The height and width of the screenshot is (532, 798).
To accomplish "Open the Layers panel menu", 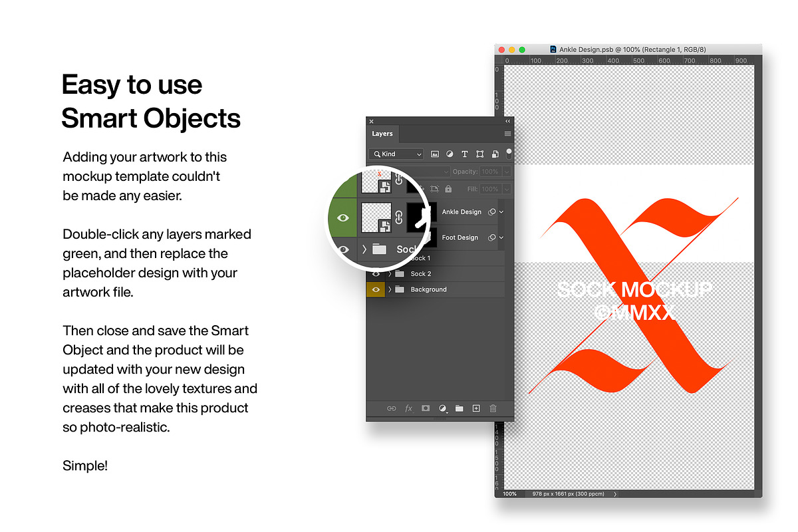I will (507, 134).
